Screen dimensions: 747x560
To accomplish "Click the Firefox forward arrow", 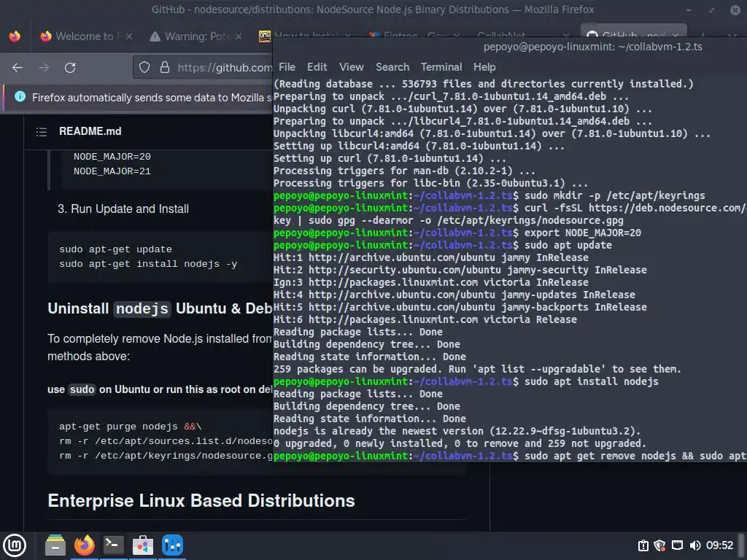I will pyautogui.click(x=44, y=68).
